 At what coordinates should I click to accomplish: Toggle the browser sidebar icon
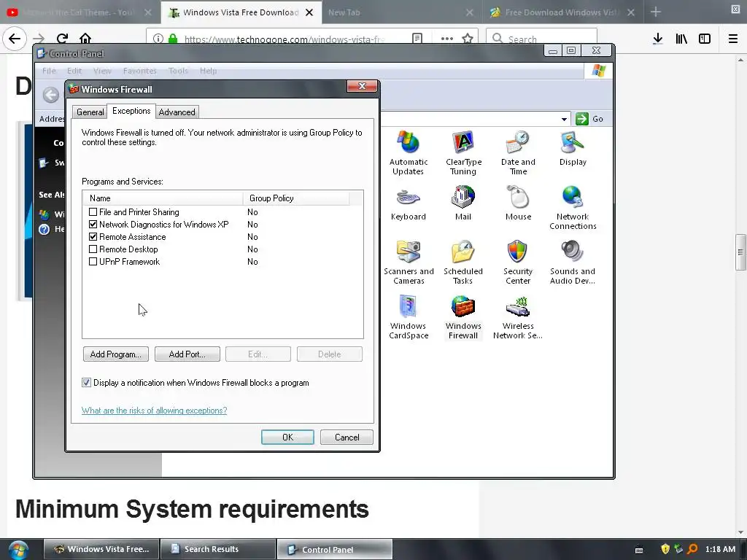click(x=705, y=39)
